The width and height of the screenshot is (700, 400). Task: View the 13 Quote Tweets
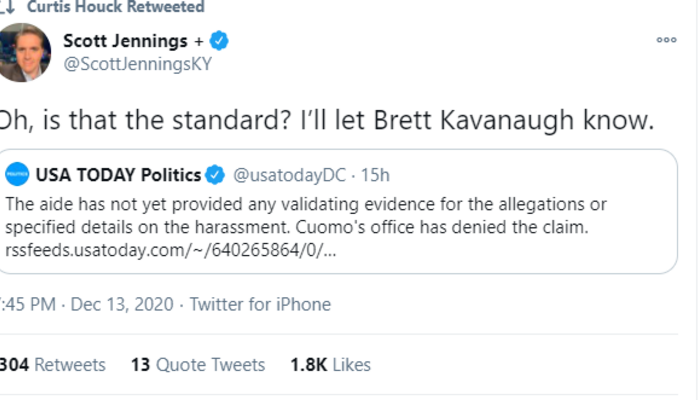(197, 365)
